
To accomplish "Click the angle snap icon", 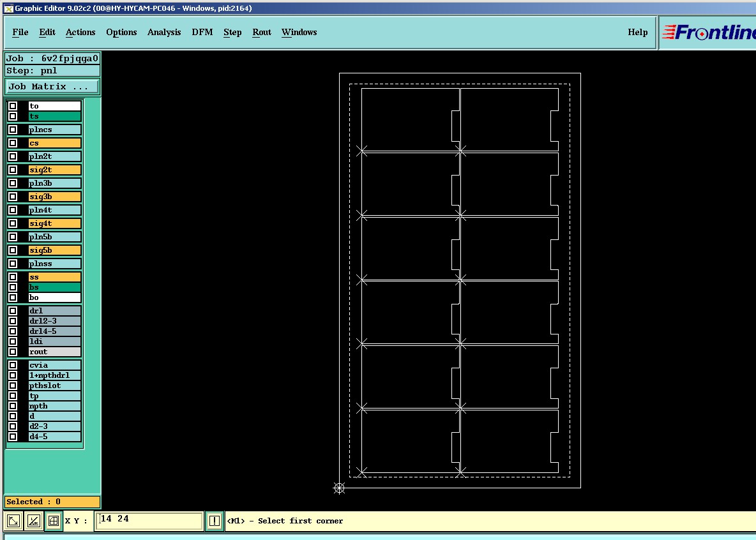I will [x=34, y=521].
